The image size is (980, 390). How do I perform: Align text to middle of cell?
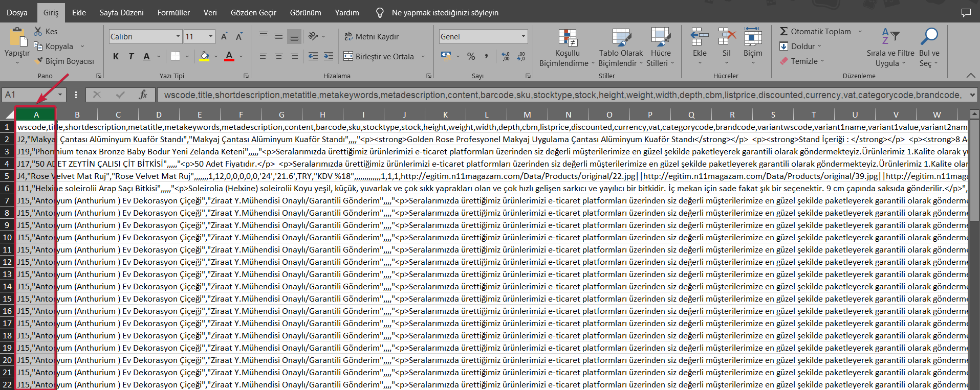(279, 36)
